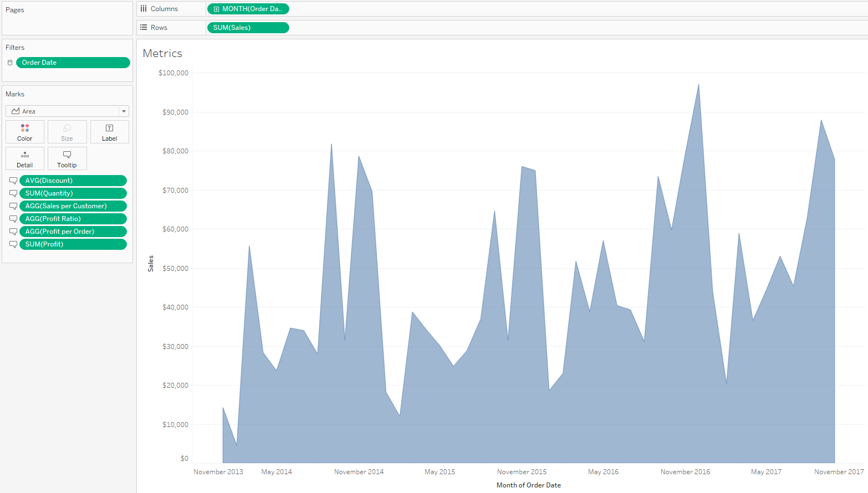Click the Pages shelf label
The width and height of the screenshot is (868, 493).
coord(15,10)
